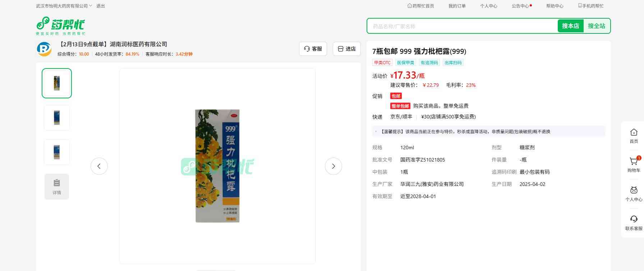Open the 购物车 cart icon in sidebar
This screenshot has height=271, width=644.
click(634, 162)
